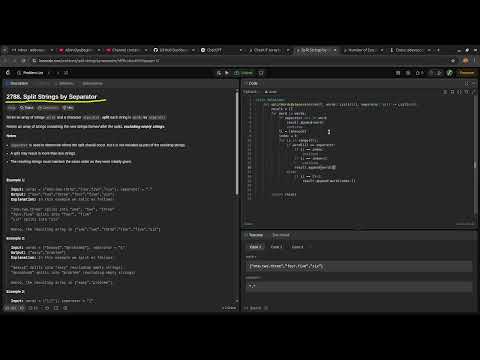Click the debugger icon beside Run

(219, 73)
